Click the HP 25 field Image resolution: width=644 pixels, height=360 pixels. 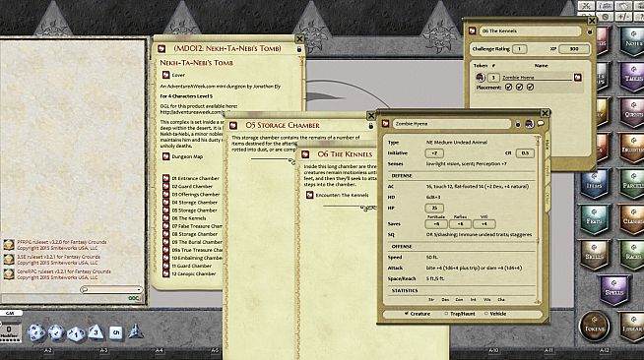(434, 208)
